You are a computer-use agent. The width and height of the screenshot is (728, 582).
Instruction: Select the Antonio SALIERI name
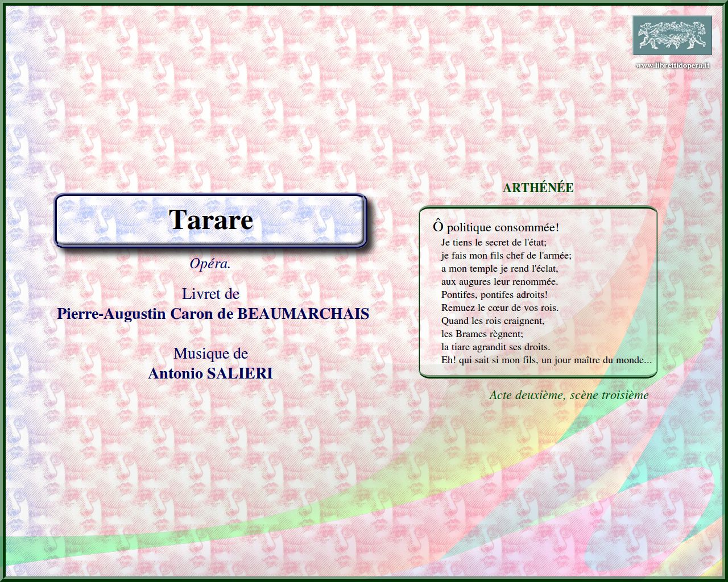[210, 373]
